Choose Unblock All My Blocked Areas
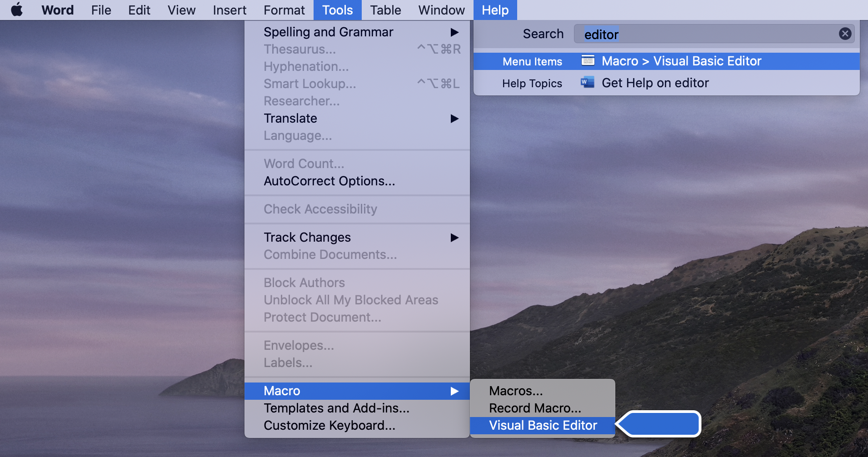The image size is (868, 457). [x=357, y=300]
